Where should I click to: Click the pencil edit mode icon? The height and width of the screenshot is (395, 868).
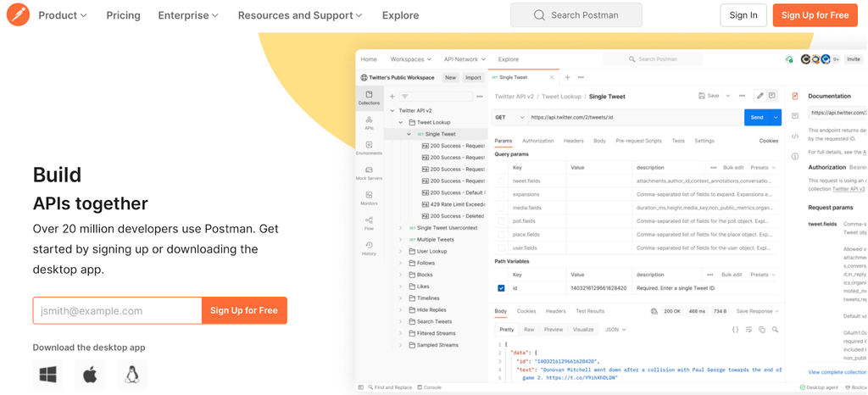pyautogui.click(x=760, y=96)
